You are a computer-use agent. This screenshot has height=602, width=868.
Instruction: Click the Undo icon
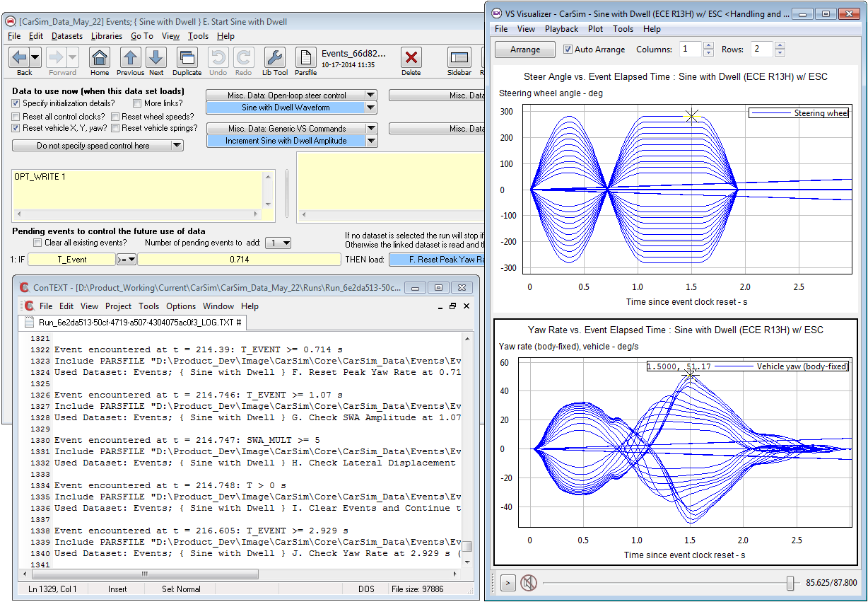pos(218,57)
